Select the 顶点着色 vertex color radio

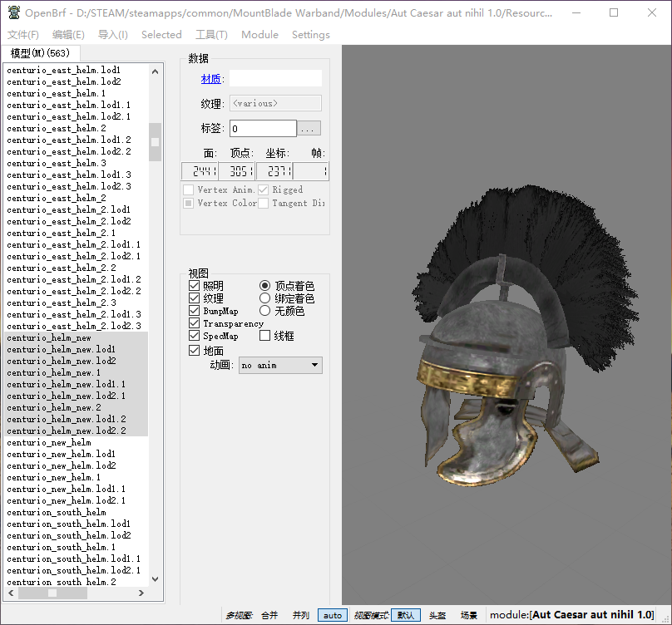pyautogui.click(x=264, y=285)
